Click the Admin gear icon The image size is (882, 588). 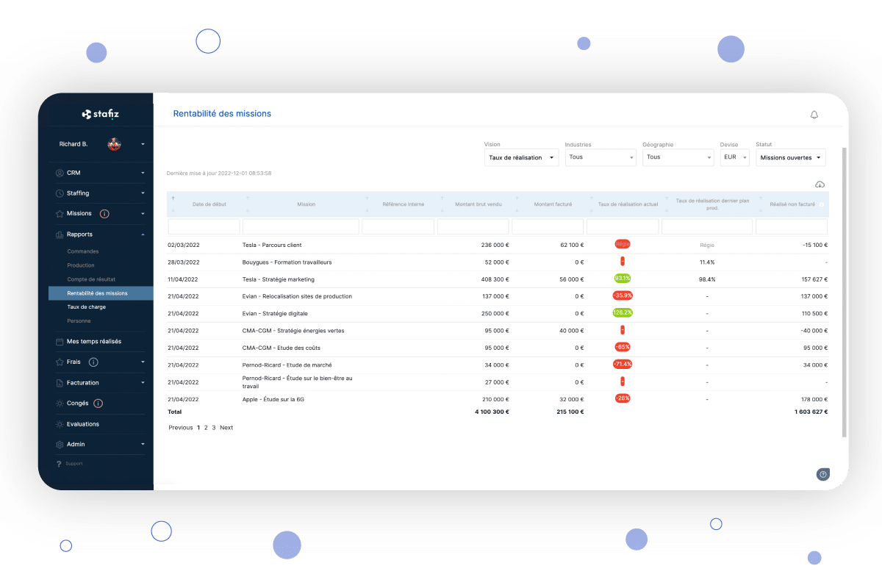(60, 445)
